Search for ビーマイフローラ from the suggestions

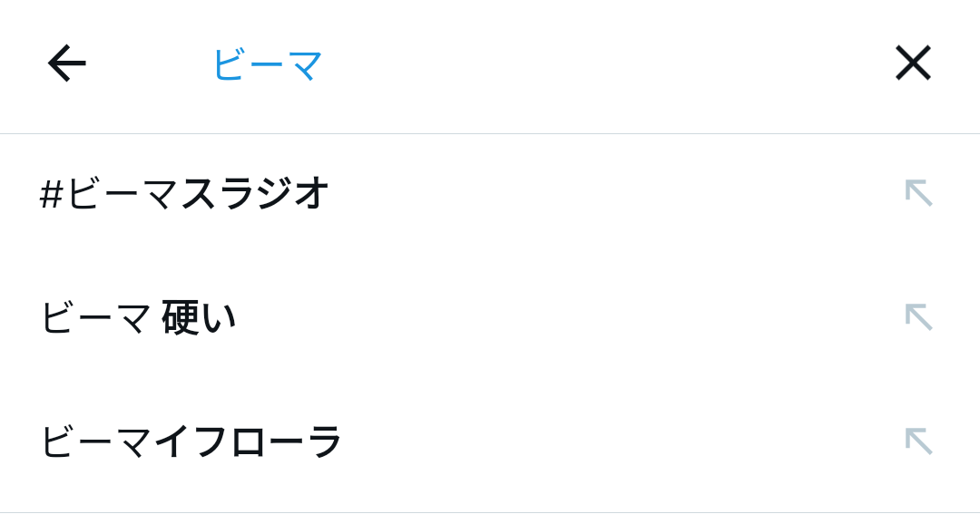191,441
